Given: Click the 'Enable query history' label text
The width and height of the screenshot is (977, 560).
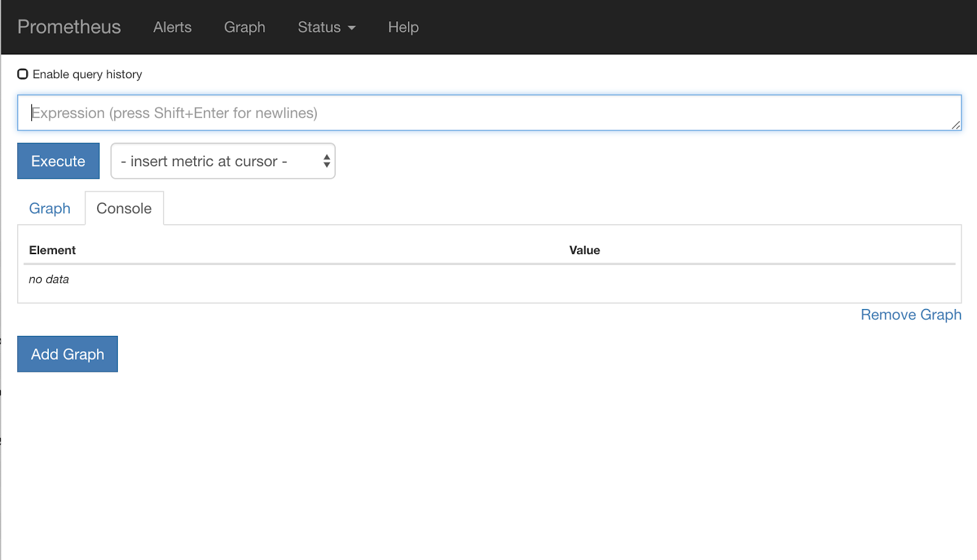Looking at the screenshot, I should pyautogui.click(x=87, y=74).
